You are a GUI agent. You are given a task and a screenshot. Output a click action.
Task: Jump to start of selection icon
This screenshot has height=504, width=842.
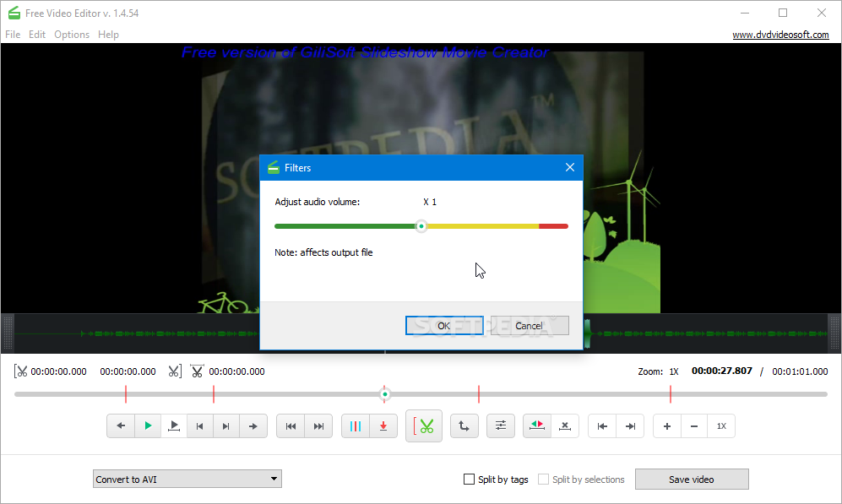[x=602, y=426]
